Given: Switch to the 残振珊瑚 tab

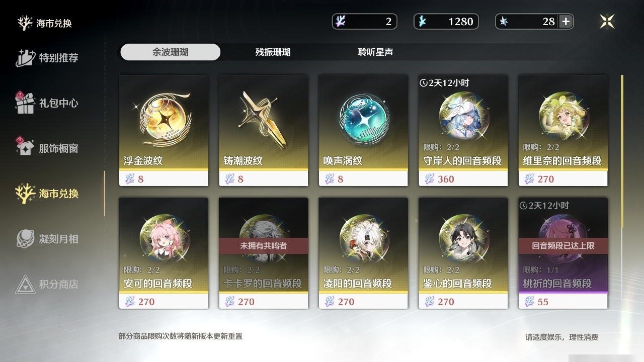Looking at the screenshot, I should [273, 52].
